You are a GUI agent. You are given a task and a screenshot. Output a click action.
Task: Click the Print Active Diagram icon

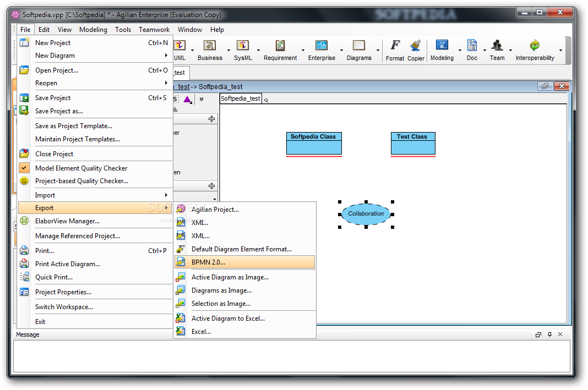click(x=24, y=263)
